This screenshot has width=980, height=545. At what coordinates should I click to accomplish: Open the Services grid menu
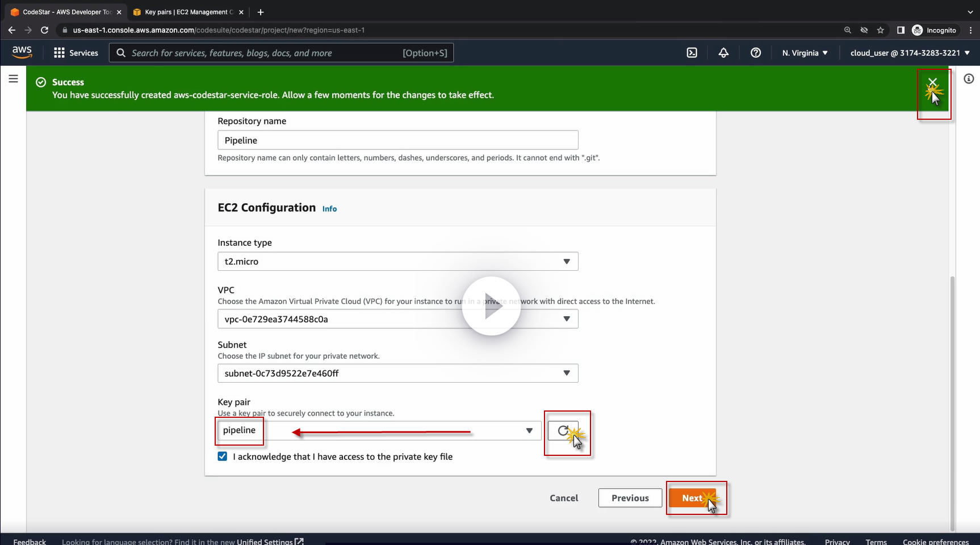coord(76,53)
